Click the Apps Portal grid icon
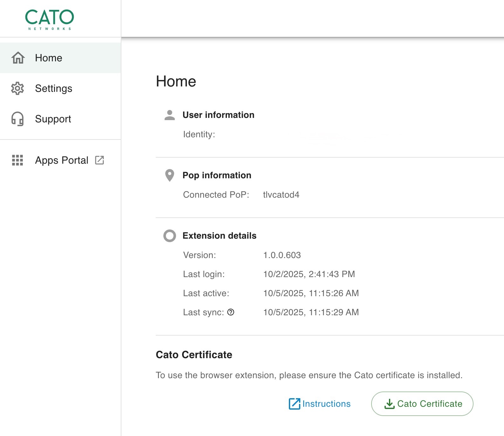 pyautogui.click(x=17, y=160)
